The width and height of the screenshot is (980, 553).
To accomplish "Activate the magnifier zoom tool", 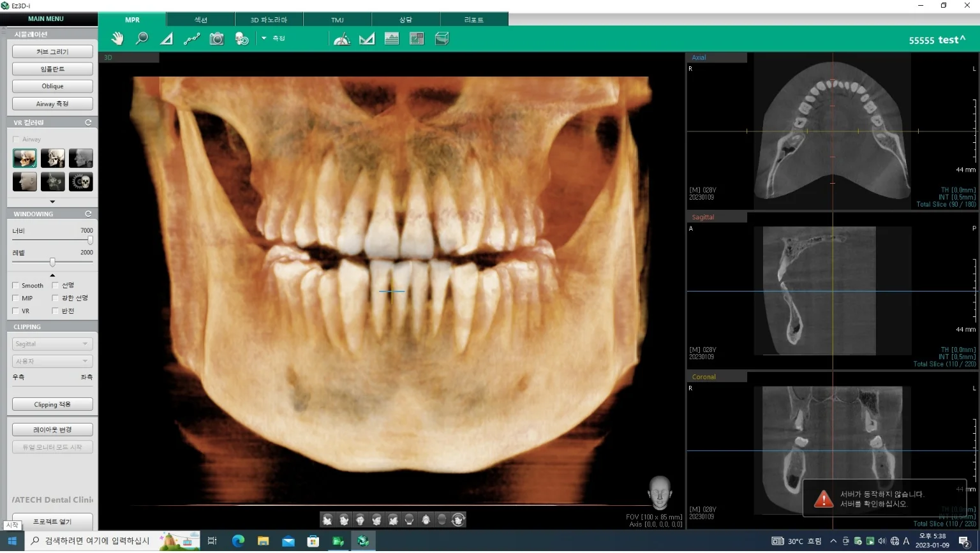I will pyautogui.click(x=142, y=39).
